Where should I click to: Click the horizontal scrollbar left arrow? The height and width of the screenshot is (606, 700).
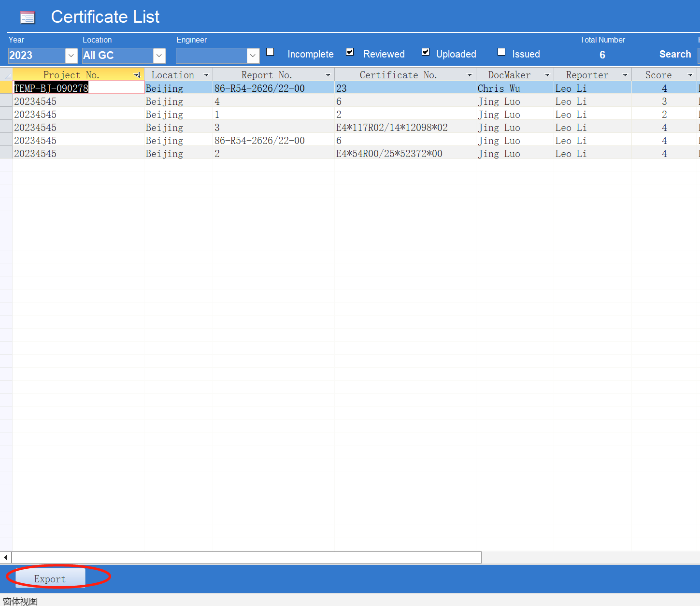click(x=5, y=557)
